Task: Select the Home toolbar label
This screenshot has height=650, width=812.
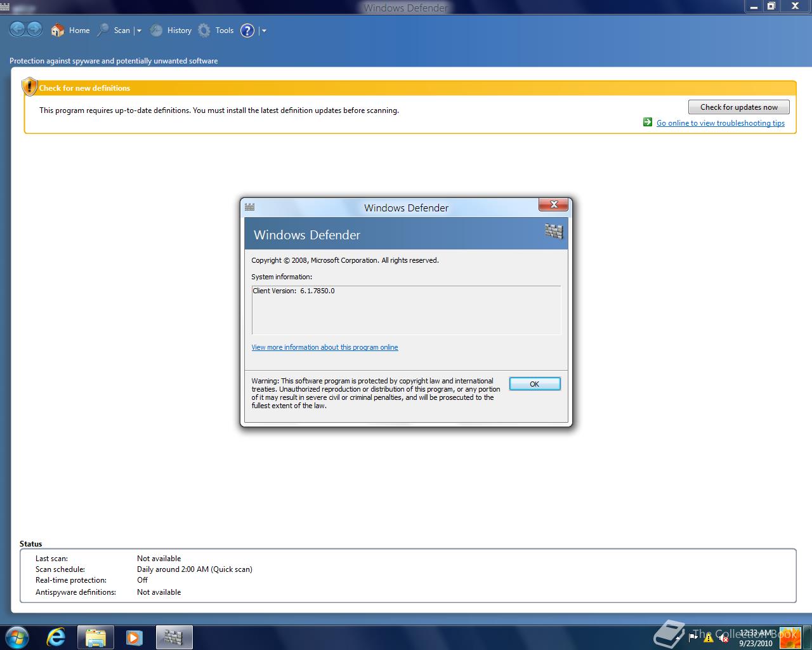Action: pos(79,30)
